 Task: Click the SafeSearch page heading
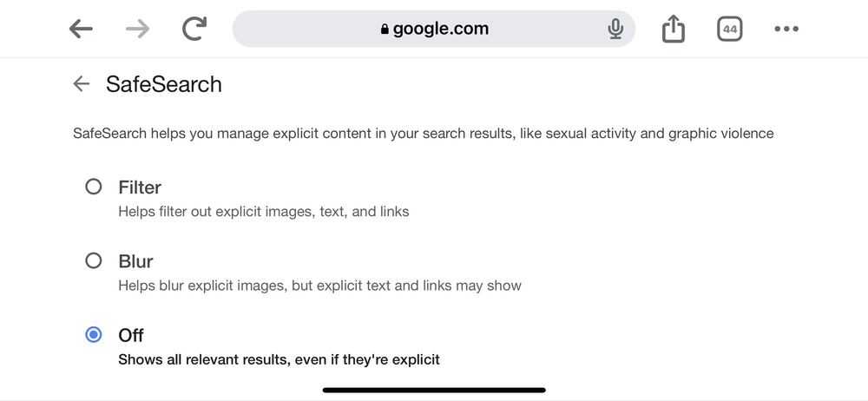pyautogui.click(x=164, y=84)
